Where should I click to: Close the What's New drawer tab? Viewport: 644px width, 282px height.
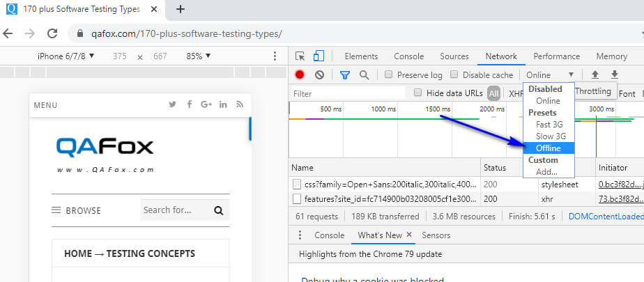coord(409,235)
